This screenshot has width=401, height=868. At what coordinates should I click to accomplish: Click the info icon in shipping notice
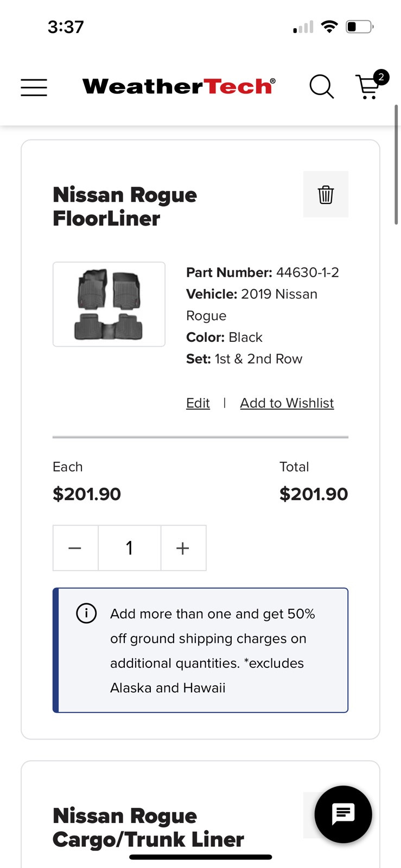click(86, 614)
